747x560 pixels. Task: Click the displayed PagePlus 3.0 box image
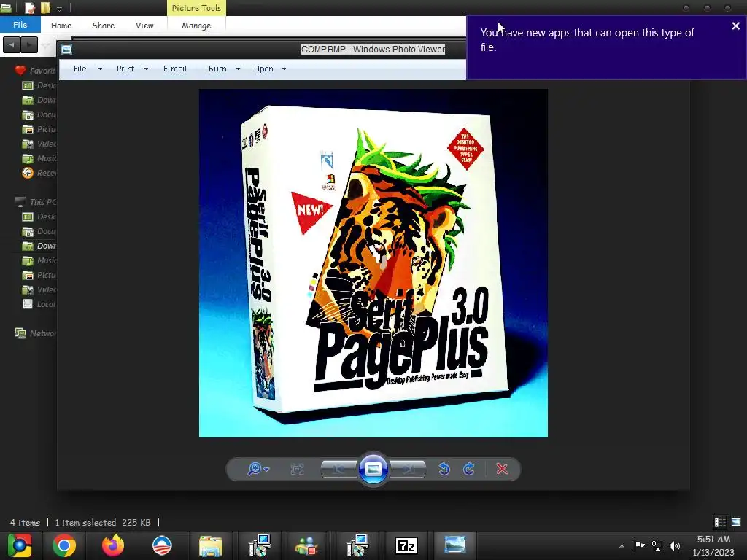(373, 262)
